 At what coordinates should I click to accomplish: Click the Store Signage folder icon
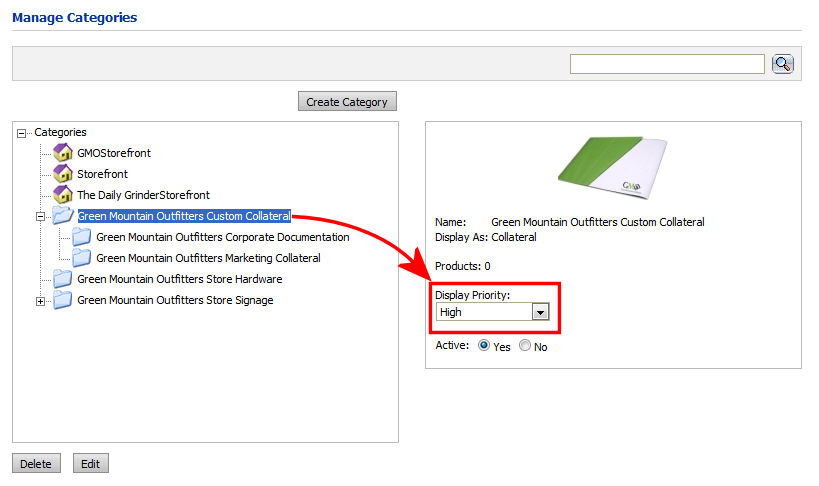(63, 300)
